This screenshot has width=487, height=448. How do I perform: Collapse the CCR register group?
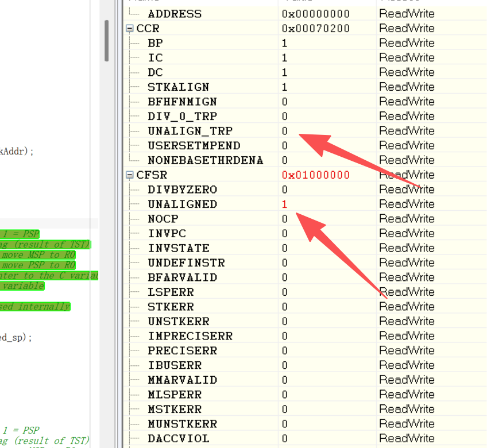[130, 28]
